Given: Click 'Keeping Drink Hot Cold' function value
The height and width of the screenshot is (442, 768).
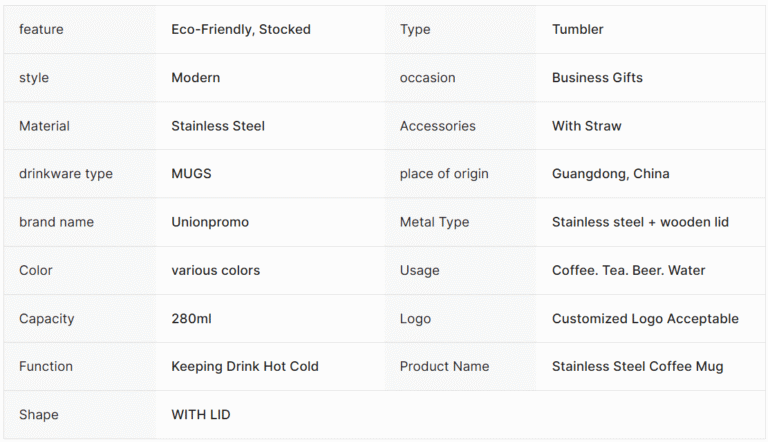Looking at the screenshot, I should [x=245, y=367].
